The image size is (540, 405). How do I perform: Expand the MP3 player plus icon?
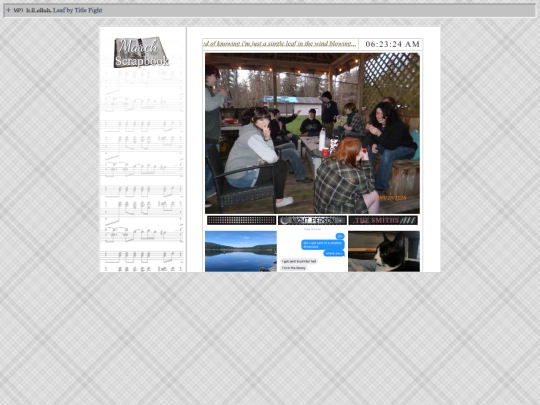click(x=9, y=10)
